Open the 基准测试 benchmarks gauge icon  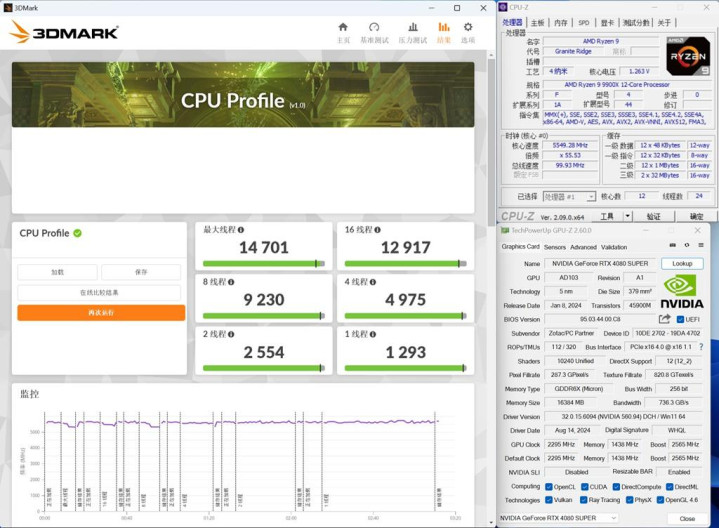click(374, 27)
